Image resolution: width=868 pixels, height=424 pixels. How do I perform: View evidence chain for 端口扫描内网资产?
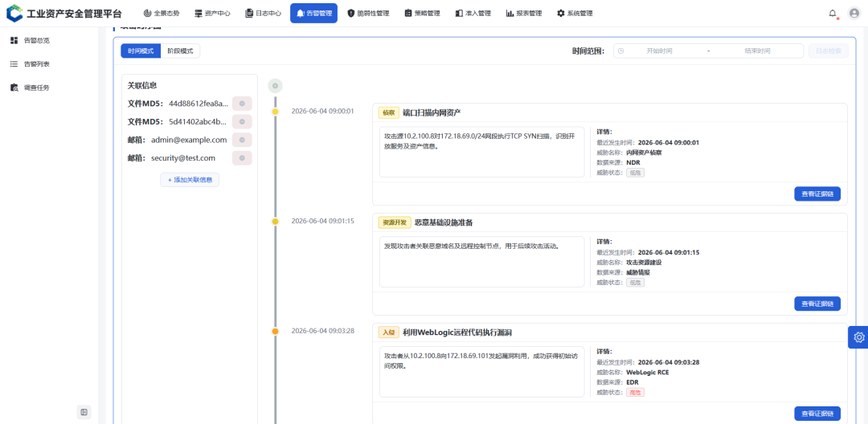click(x=817, y=194)
